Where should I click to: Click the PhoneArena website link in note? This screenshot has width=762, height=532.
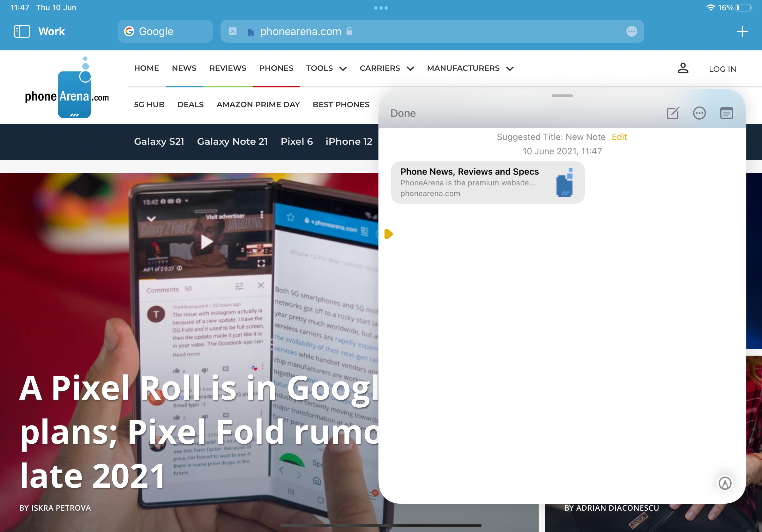[487, 182]
